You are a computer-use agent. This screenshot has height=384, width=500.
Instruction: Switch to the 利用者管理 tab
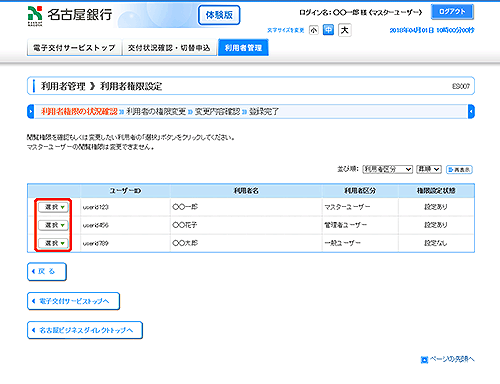[243, 48]
